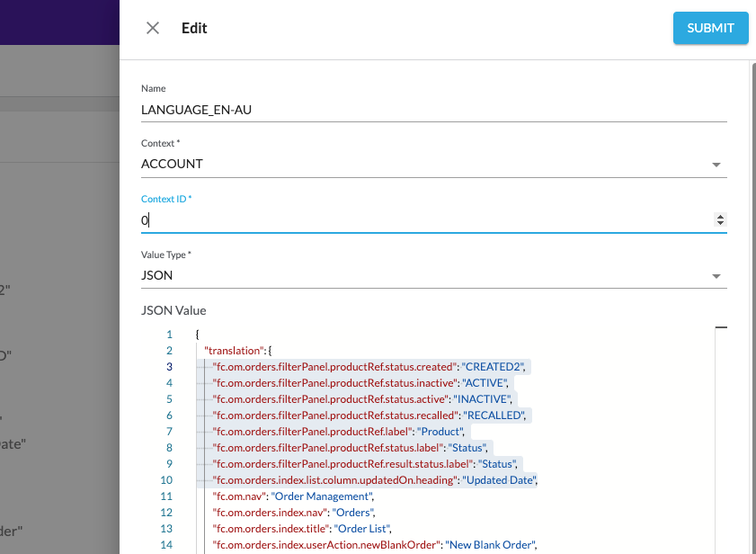Place cursor on the "translation" key
The width and height of the screenshot is (756, 554).
(x=235, y=351)
